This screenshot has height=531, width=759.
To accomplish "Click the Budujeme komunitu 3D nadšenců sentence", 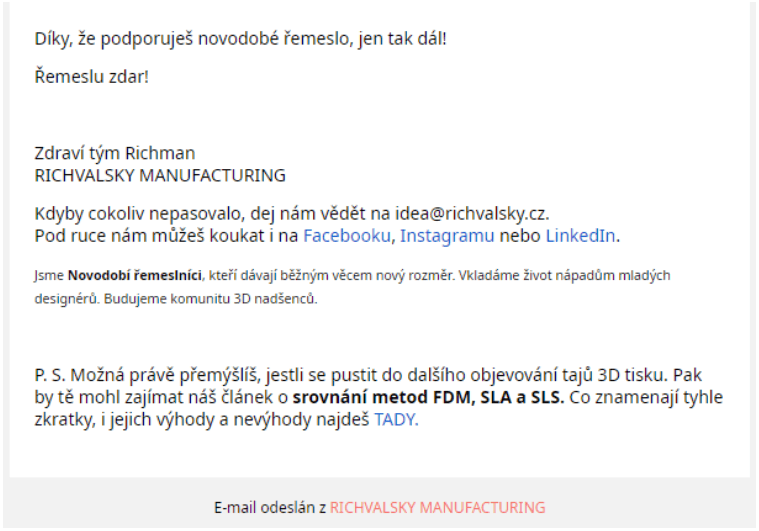I will pos(210,299).
